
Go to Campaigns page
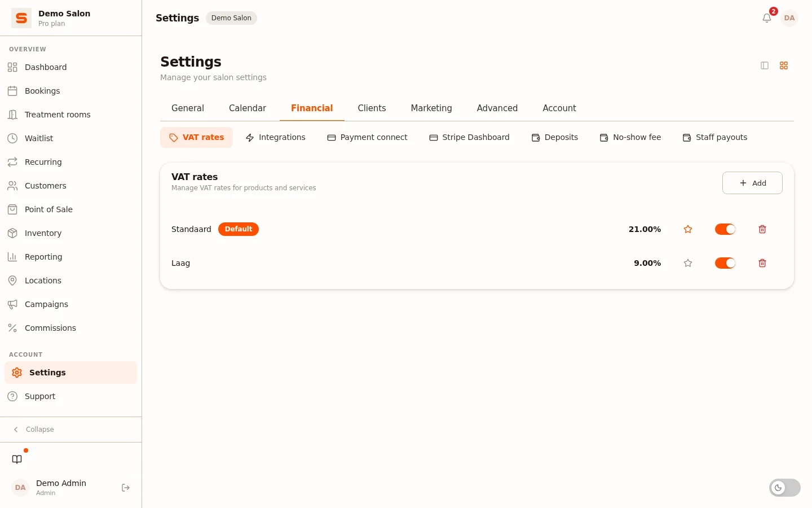click(x=70, y=304)
